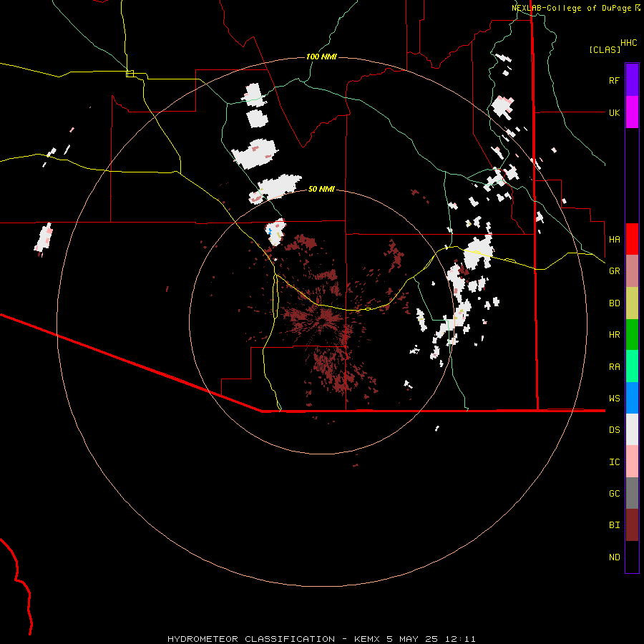Click the 100 NMI range ring label

321,57
